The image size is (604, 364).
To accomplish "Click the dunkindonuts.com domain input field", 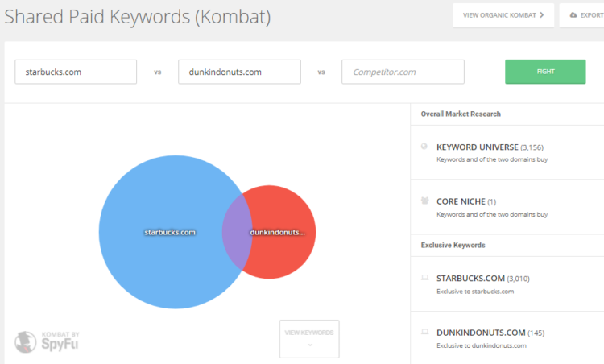I will tap(239, 72).
